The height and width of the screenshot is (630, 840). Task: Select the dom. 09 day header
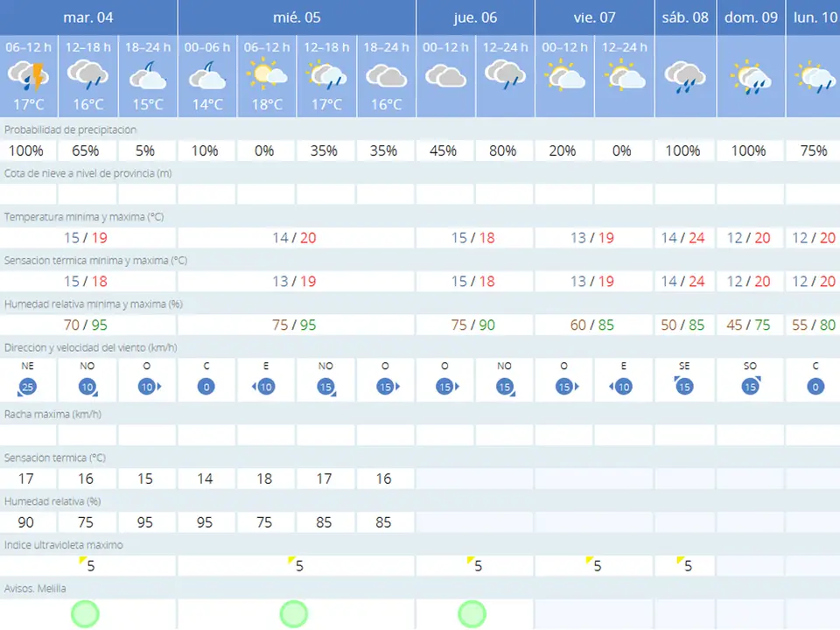tap(751, 17)
